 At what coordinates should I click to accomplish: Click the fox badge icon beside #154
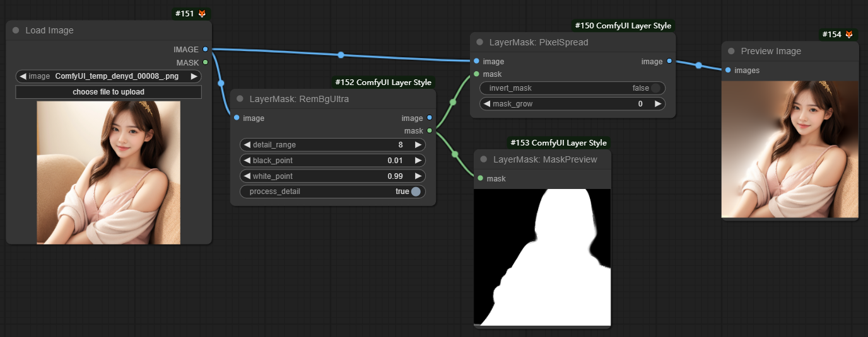[849, 34]
